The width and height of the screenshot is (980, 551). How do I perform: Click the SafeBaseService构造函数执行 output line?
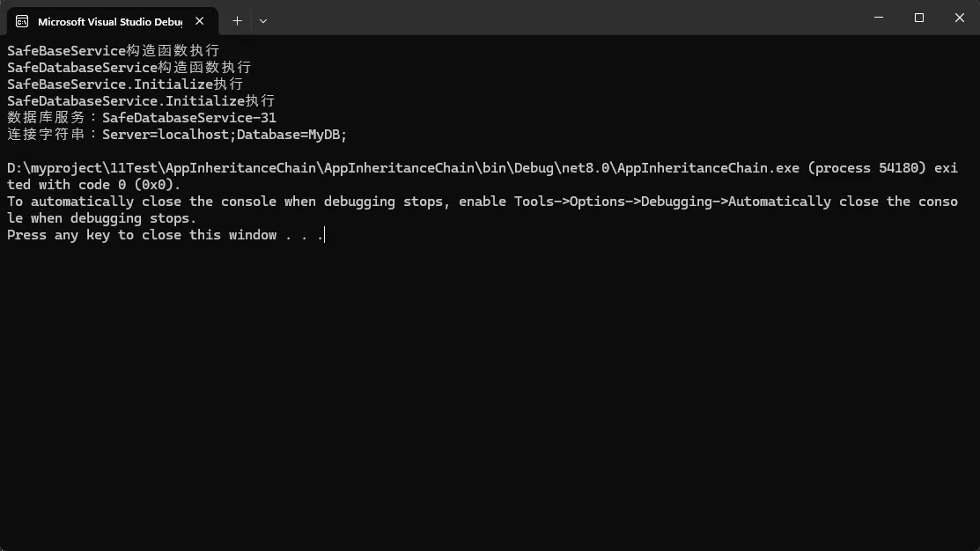click(x=113, y=51)
